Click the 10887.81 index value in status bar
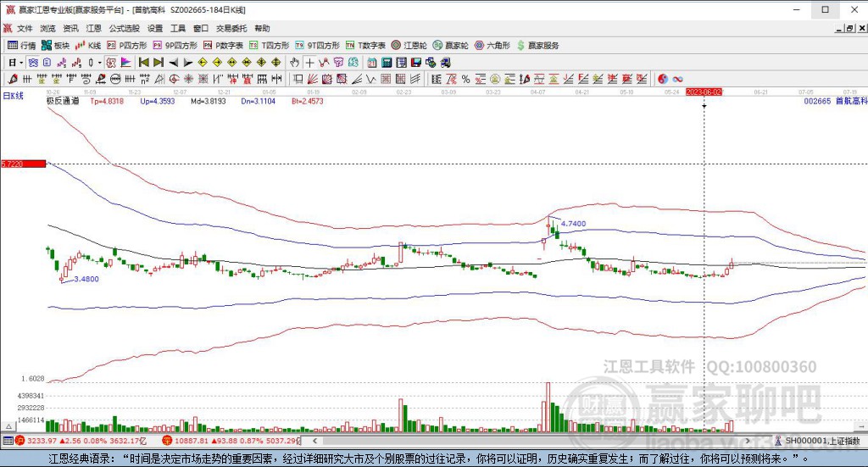 click(192, 441)
